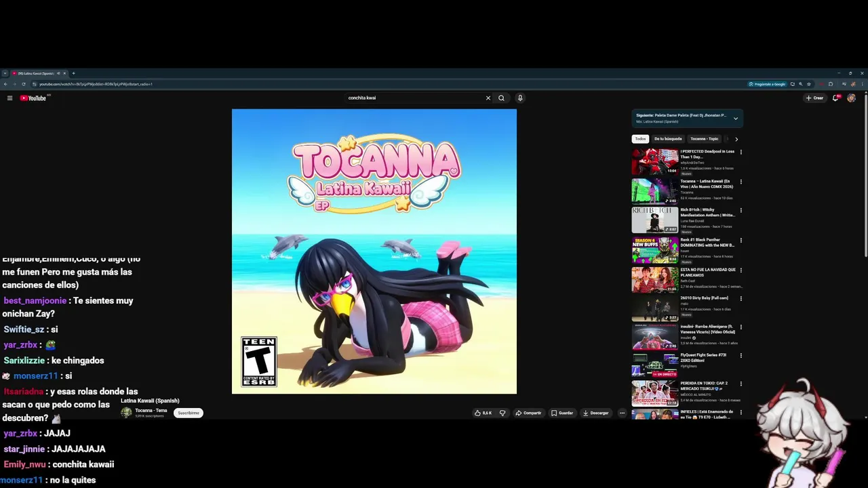
Task: Open options for 'PERDIDA EN TOKIO' video
Action: point(741,384)
